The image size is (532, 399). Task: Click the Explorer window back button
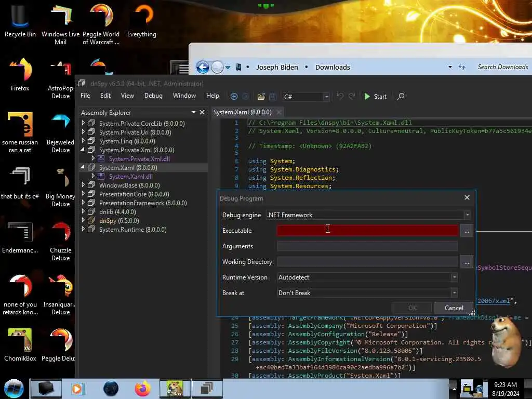click(x=203, y=67)
